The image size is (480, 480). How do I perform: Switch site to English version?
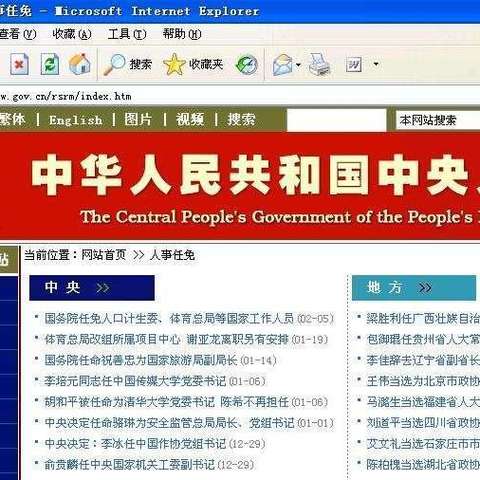(76, 120)
